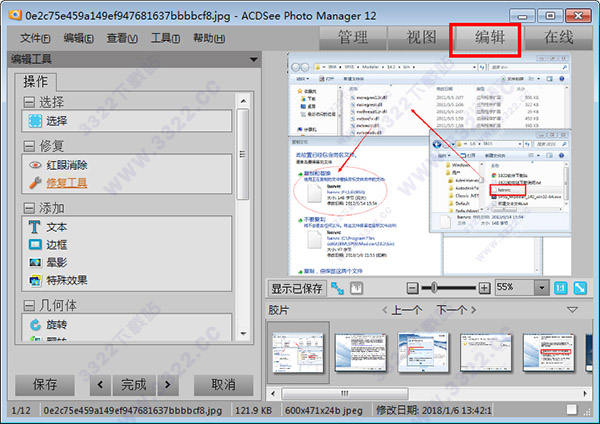Open the 修复工具 repair tool
Image resolution: width=600 pixels, height=424 pixels.
[x=58, y=183]
